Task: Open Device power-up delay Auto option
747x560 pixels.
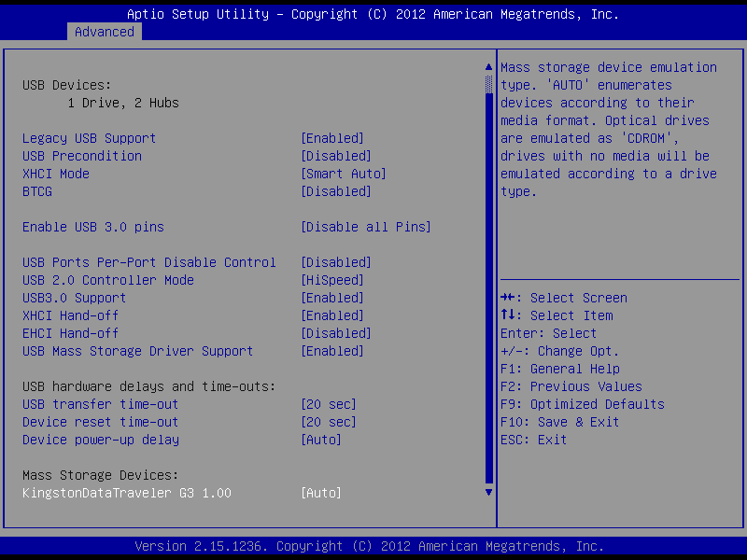Action: click(320, 440)
